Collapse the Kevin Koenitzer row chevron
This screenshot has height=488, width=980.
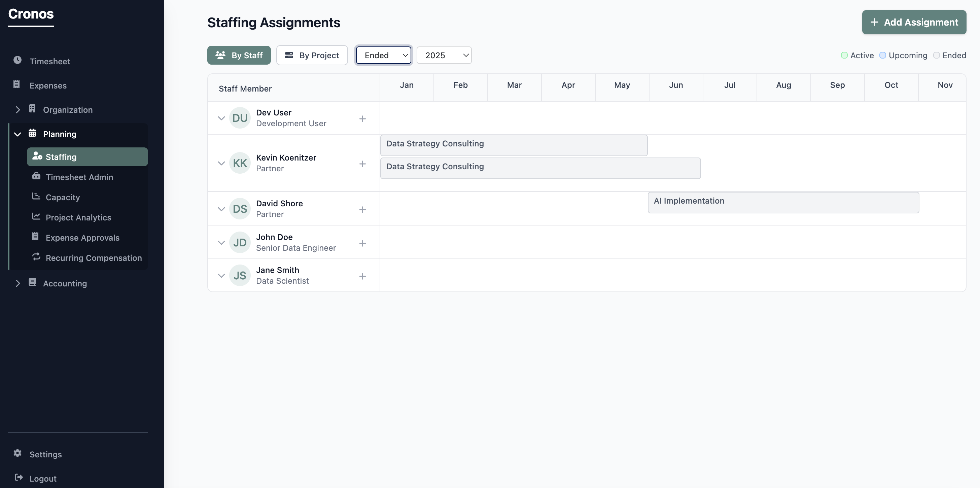(221, 164)
